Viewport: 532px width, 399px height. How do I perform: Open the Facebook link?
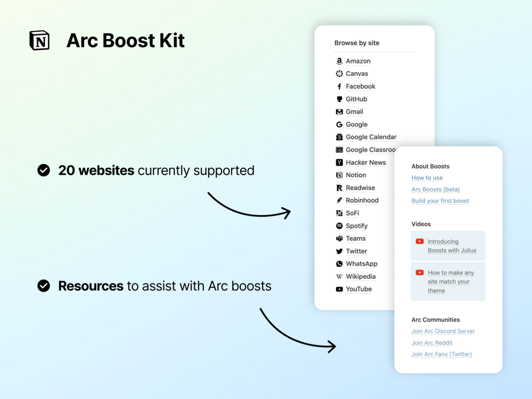[x=360, y=86]
